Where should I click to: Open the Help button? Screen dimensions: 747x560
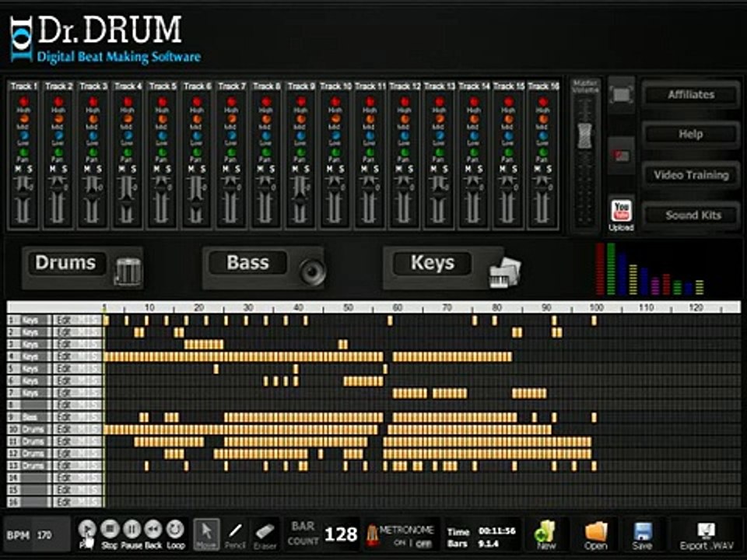tap(691, 135)
